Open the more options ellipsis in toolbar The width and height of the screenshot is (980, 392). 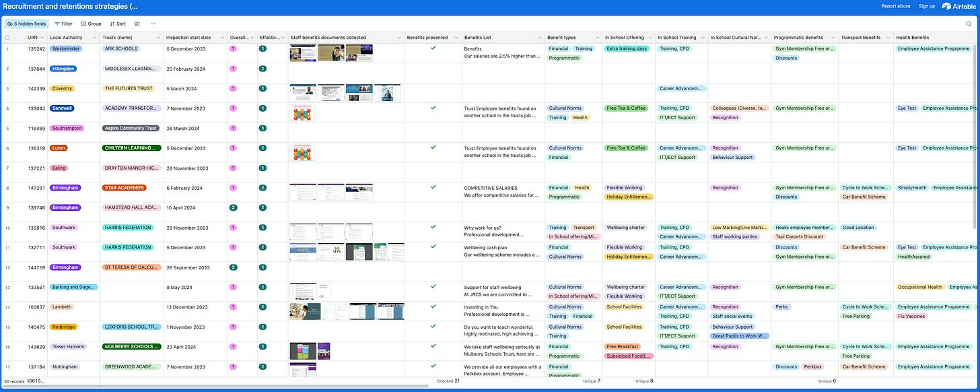(x=153, y=24)
